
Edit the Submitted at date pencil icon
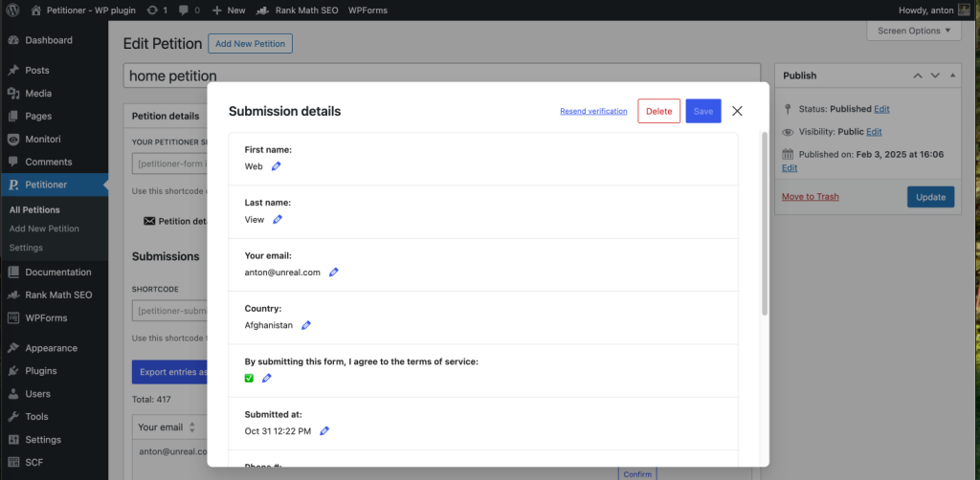pos(324,431)
